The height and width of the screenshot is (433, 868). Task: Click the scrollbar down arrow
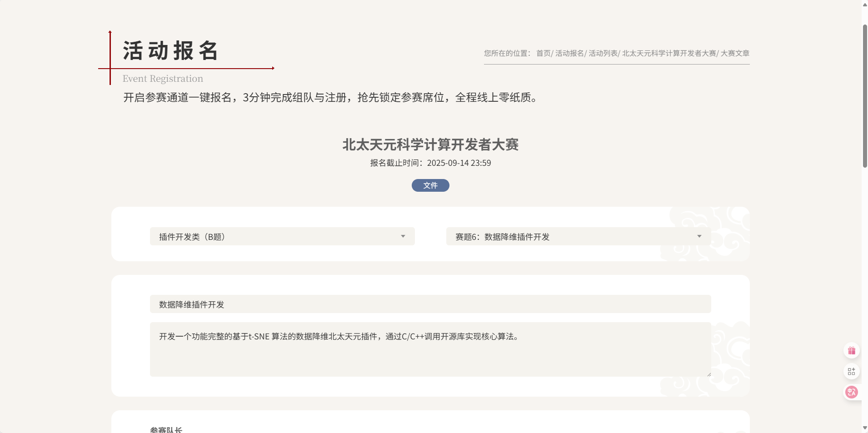pyautogui.click(x=865, y=428)
